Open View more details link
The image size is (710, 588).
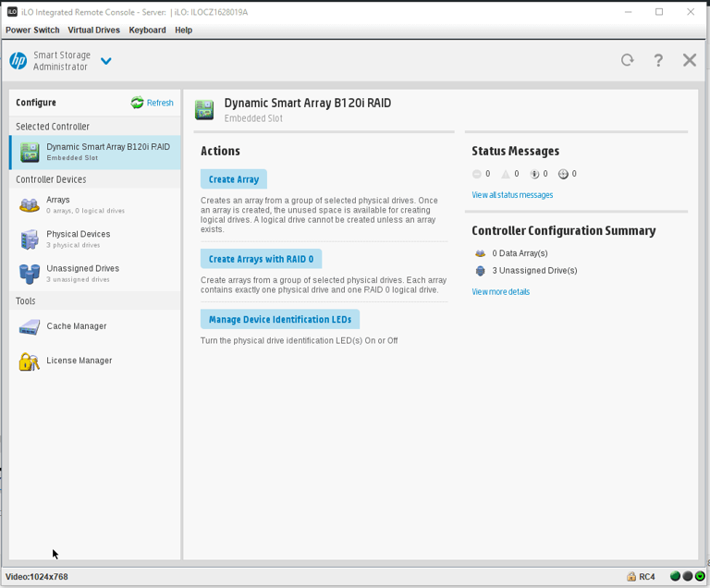coord(500,292)
